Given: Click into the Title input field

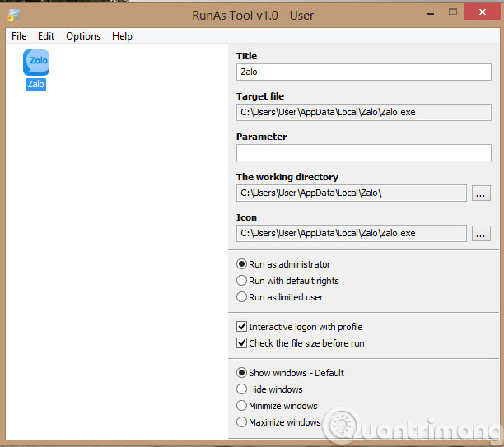Looking at the screenshot, I should coord(363,72).
